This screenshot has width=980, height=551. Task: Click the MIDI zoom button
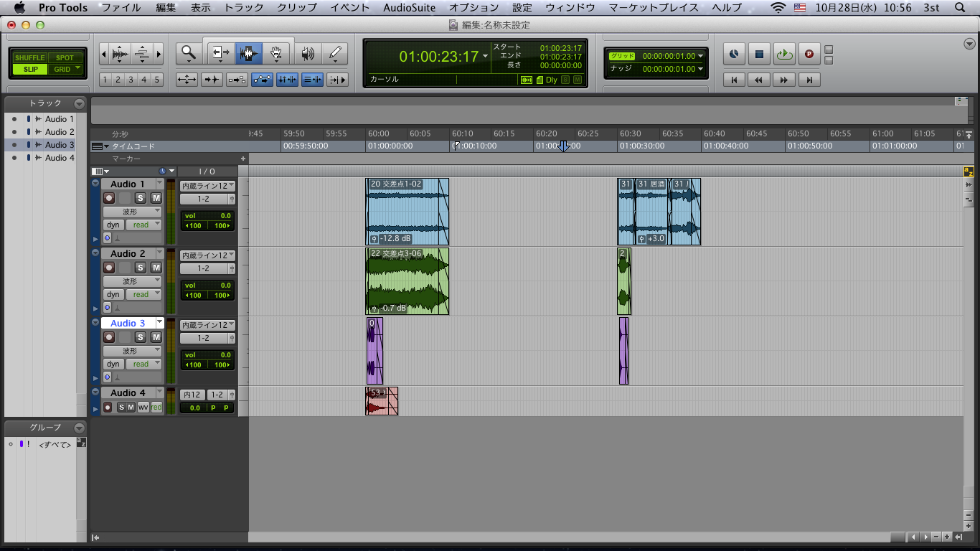[143, 54]
